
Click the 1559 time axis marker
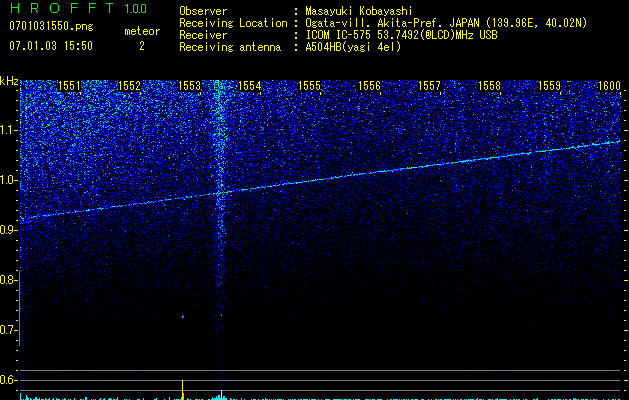[550, 85]
